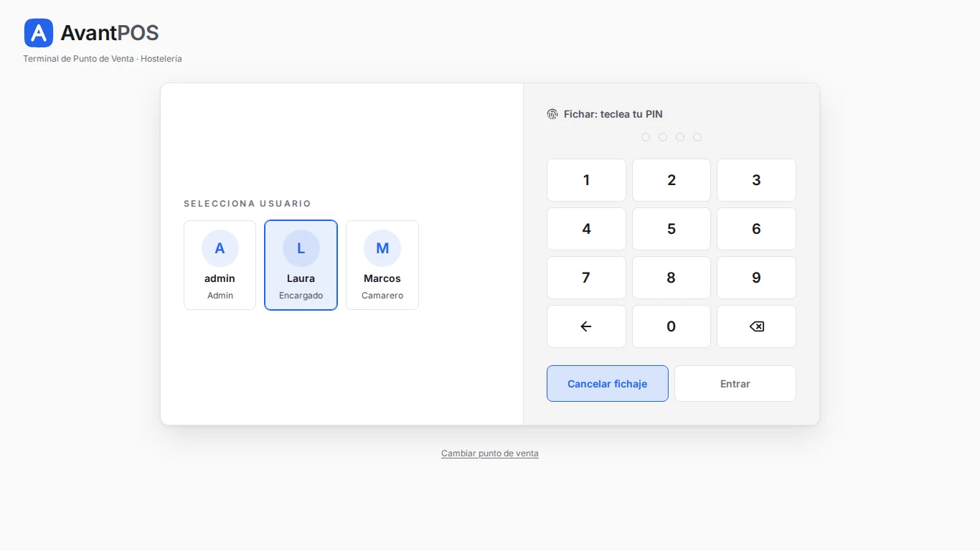Tap keypad digit 9
This screenshot has height=551, width=980.
(756, 278)
